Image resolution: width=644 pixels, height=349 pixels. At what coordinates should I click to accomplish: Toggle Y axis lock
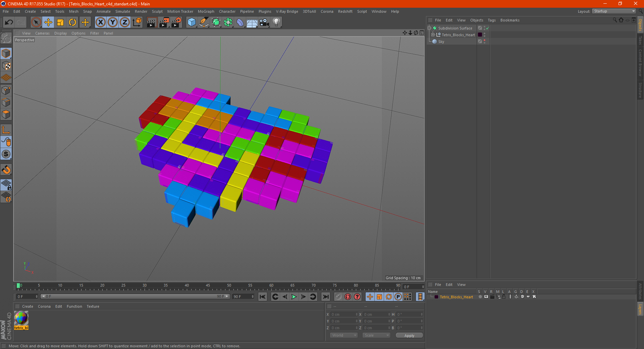[113, 22]
